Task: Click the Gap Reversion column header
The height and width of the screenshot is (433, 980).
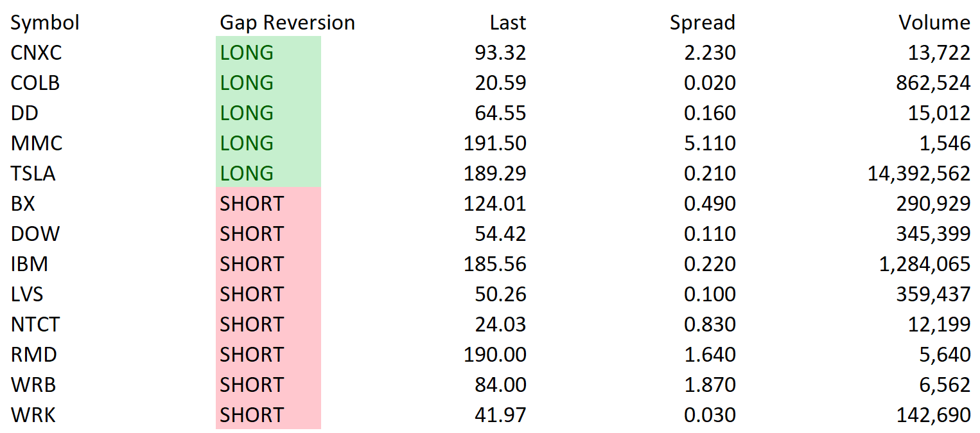Action: pos(287,23)
